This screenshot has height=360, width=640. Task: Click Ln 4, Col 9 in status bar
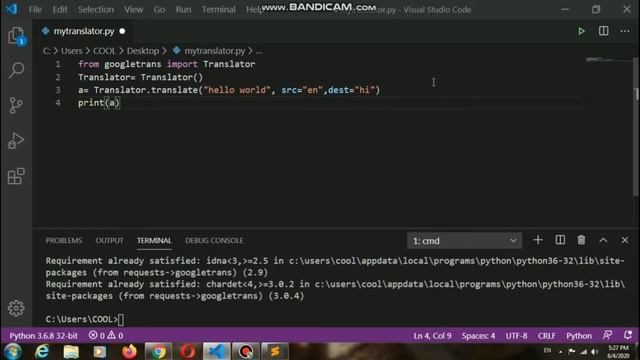click(x=432, y=336)
